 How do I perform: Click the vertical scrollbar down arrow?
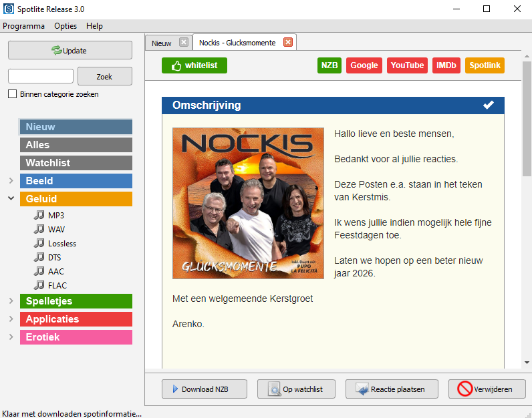pos(527,362)
